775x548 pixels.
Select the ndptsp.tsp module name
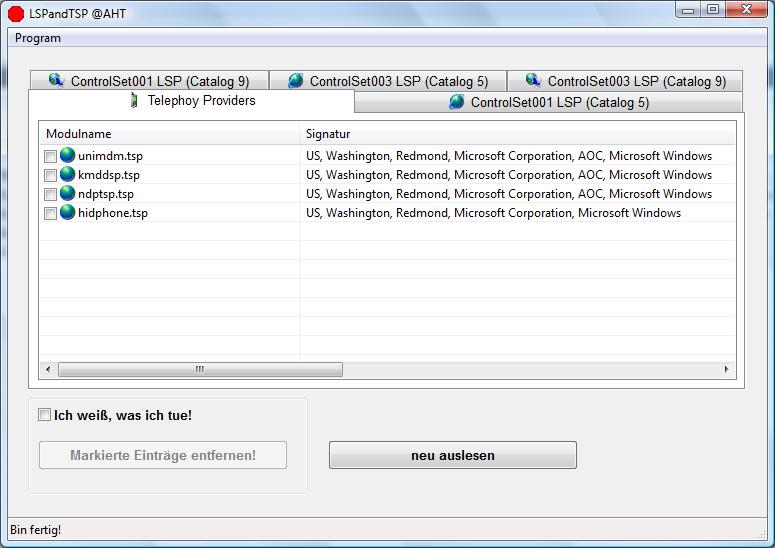point(106,194)
